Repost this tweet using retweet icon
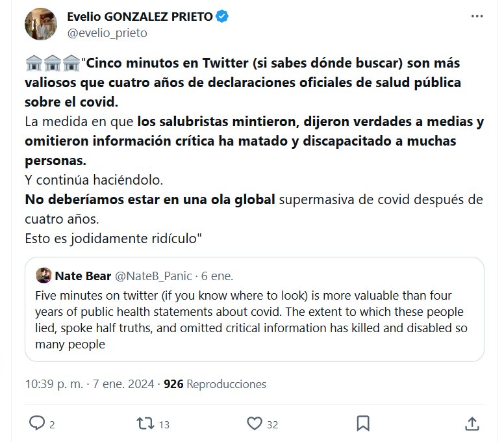This screenshot has width=504, height=442. tap(145, 424)
